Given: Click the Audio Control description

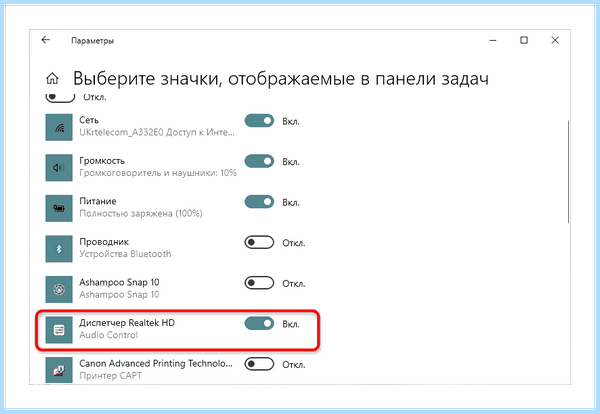Looking at the screenshot, I should pos(109,335).
